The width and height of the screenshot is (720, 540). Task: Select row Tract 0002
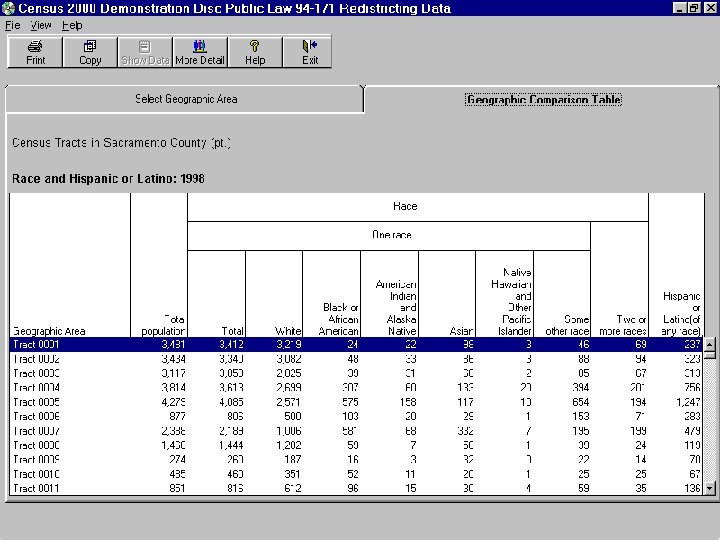(357, 359)
